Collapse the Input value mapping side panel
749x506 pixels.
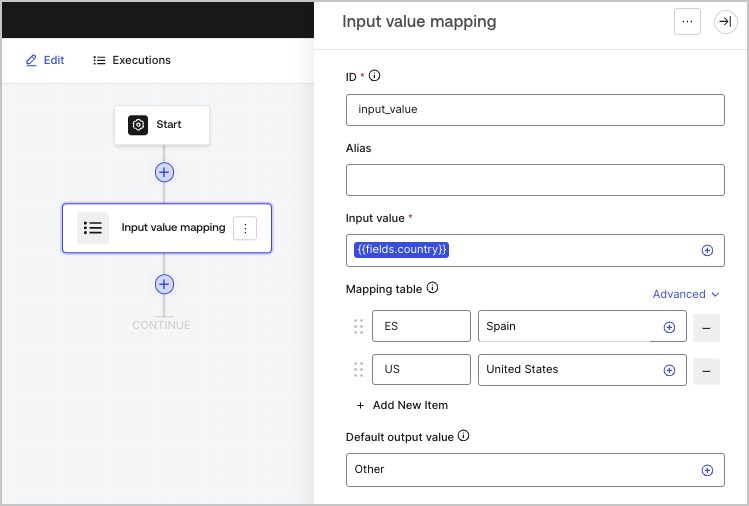[726, 22]
